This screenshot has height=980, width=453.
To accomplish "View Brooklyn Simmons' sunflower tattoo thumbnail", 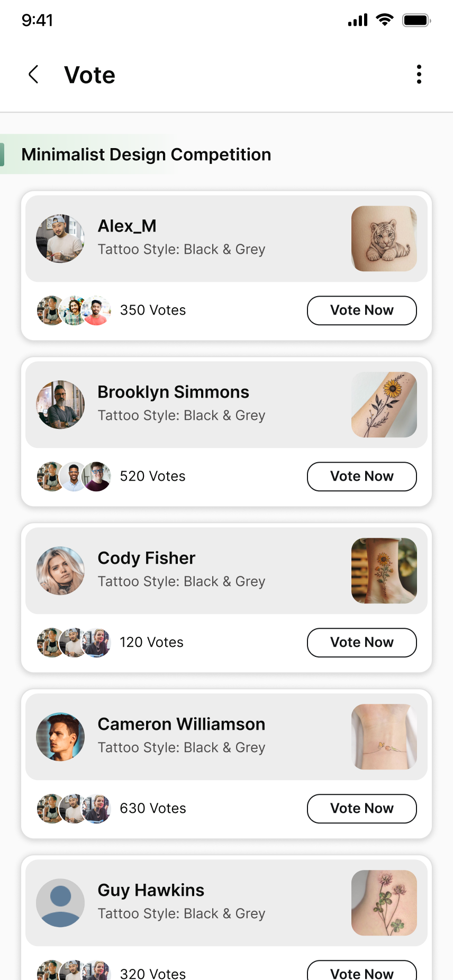I will 384,405.
